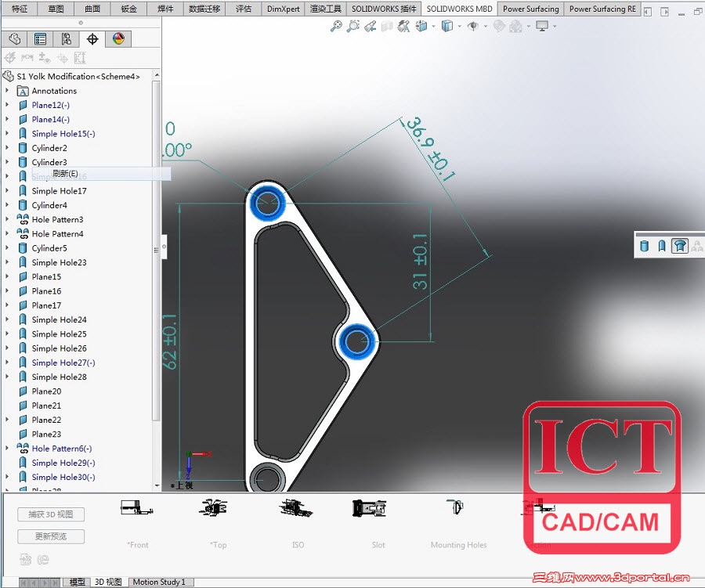Open the view settings dropdown arrow

(x=555, y=27)
